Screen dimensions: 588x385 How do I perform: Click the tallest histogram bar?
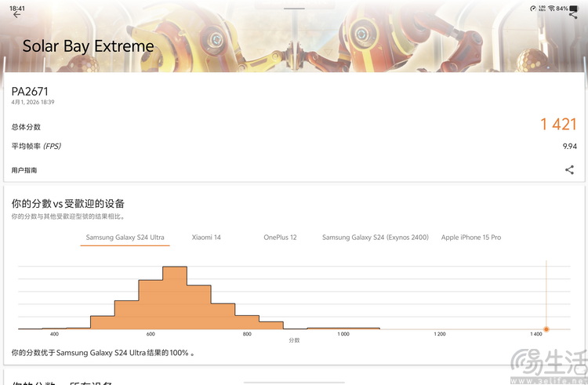(174, 298)
